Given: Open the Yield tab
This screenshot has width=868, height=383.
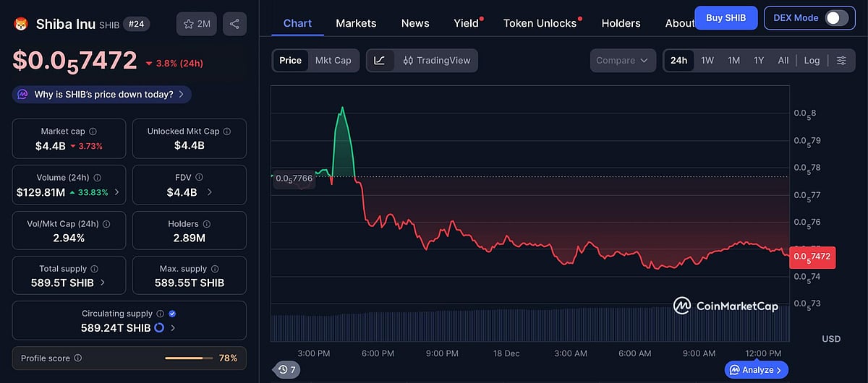Looking at the screenshot, I should tap(467, 23).
